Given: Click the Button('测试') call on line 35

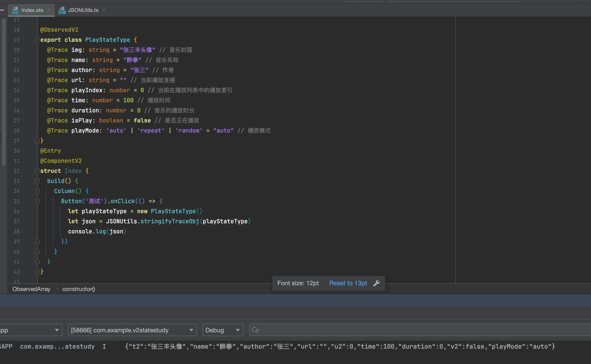Looking at the screenshot, I should 84,201.
